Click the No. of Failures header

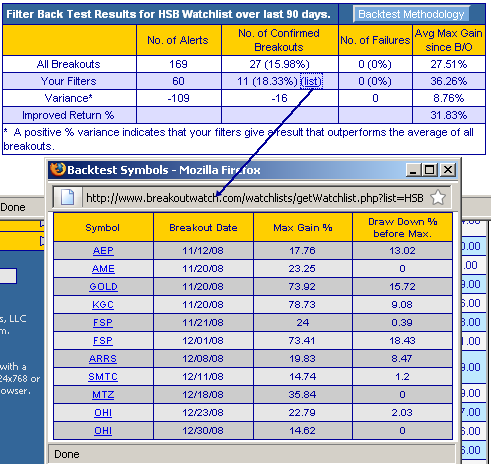pos(375,40)
